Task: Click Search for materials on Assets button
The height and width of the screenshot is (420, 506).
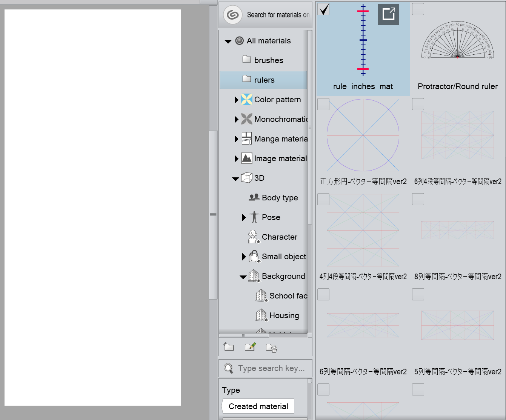Action: click(x=265, y=15)
